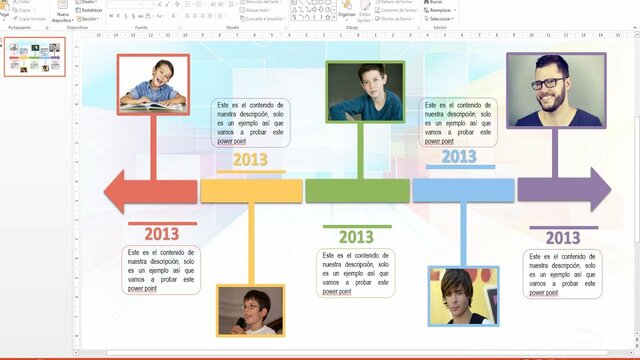
Task: Click the purple-framed bearded man photo
Action: click(556, 91)
